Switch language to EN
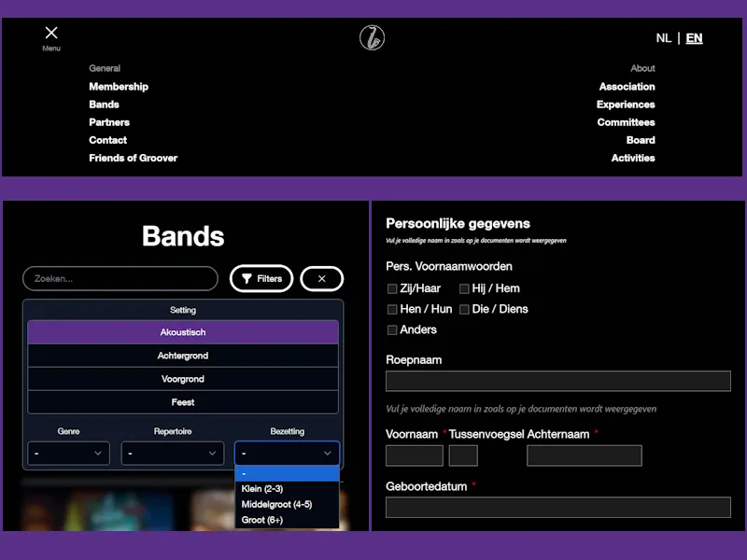This screenshot has height=560, width=747. click(694, 38)
